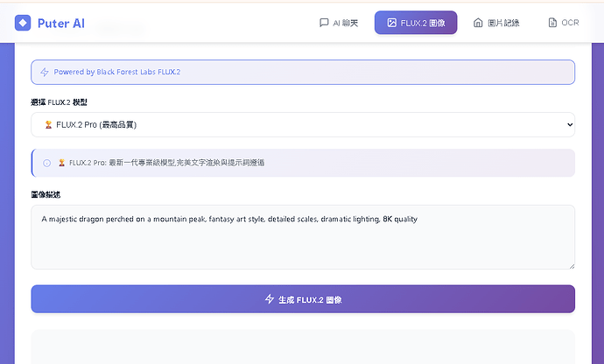Click the medal emoji in the model selector
604x364 pixels.
[47, 125]
